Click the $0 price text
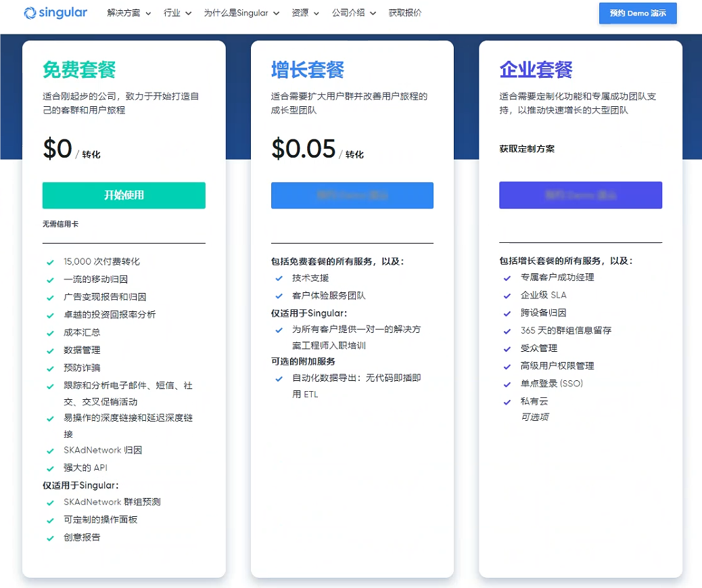 click(x=57, y=149)
